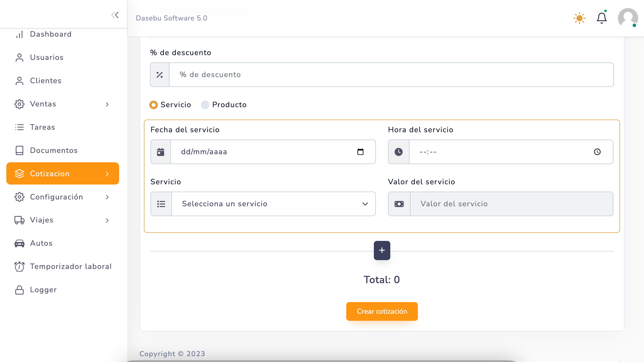
Task: Click the Cotizacion layers icon
Action: [x=19, y=174]
